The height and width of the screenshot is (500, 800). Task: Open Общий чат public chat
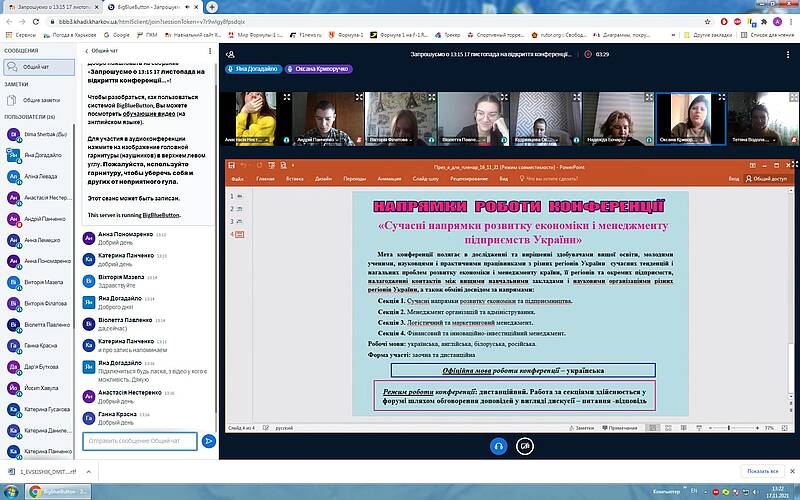39,67
